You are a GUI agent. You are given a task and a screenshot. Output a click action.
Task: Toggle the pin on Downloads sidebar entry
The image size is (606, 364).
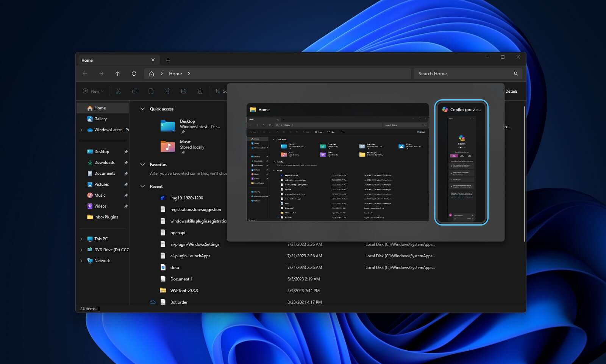126,162
